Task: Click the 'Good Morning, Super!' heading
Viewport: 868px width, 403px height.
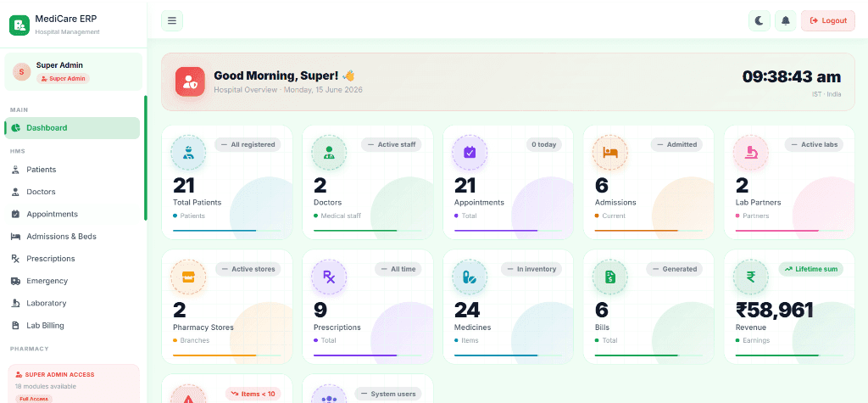Action: click(275, 76)
